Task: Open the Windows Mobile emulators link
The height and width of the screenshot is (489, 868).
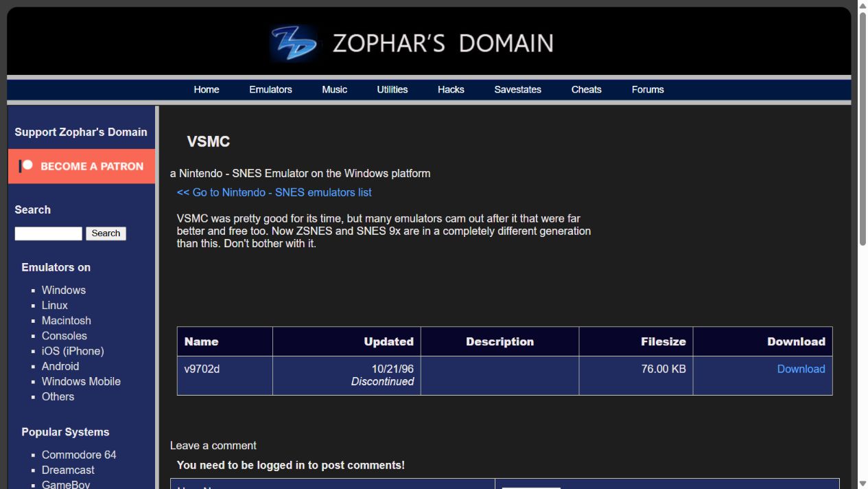Action: [81, 381]
